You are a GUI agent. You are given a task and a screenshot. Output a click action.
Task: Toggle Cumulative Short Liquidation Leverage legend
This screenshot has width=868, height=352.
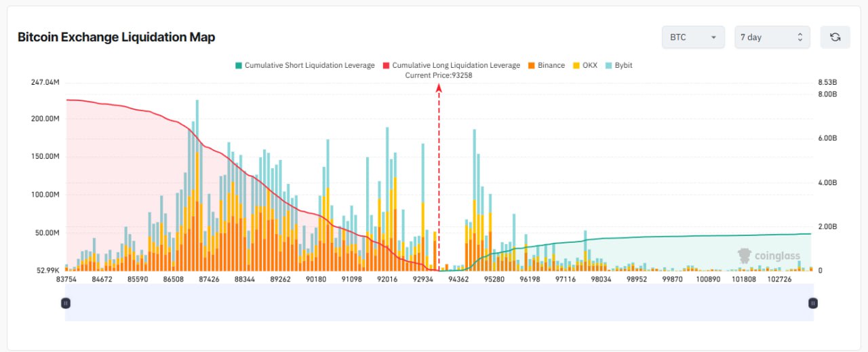tap(309, 65)
